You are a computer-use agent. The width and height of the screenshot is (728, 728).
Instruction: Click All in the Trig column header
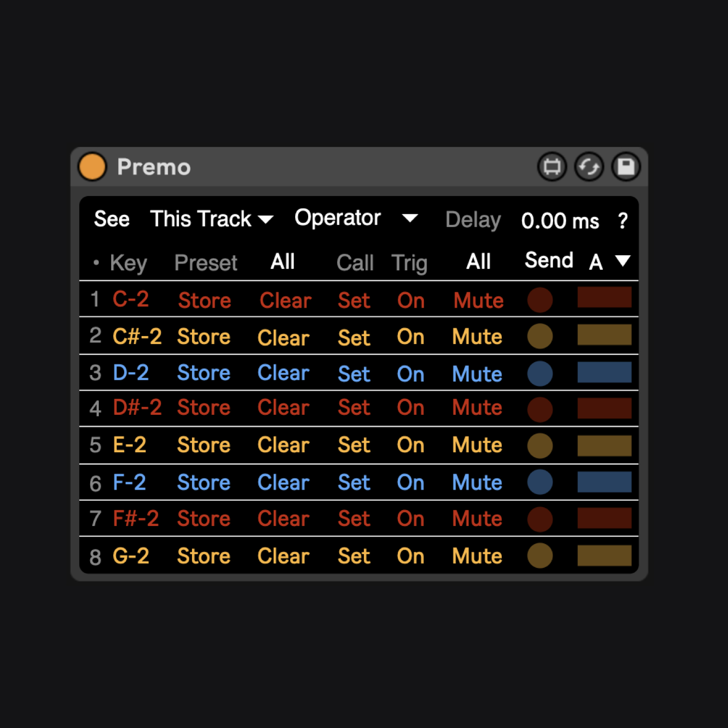478,262
